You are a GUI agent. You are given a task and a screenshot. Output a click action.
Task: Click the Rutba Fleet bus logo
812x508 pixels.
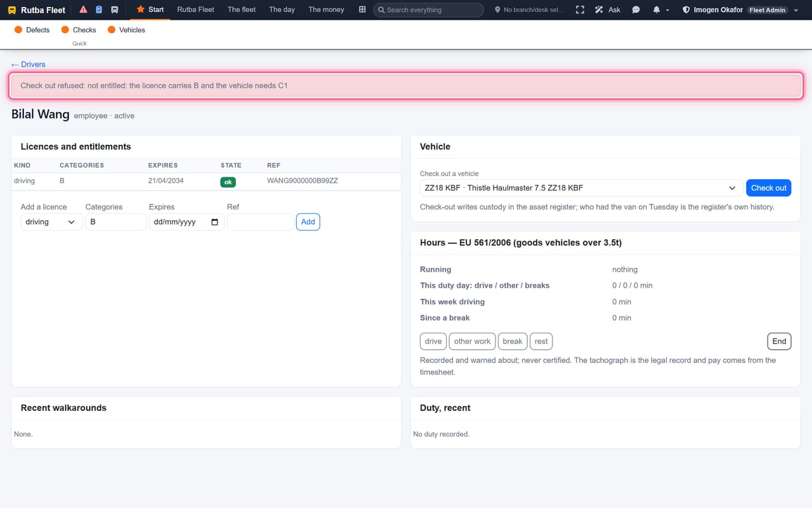[x=12, y=10]
